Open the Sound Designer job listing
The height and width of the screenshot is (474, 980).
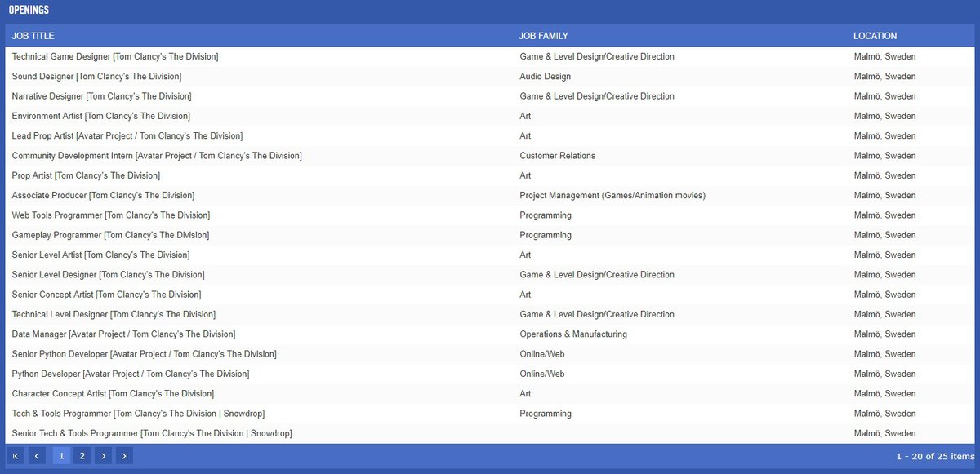(96, 77)
